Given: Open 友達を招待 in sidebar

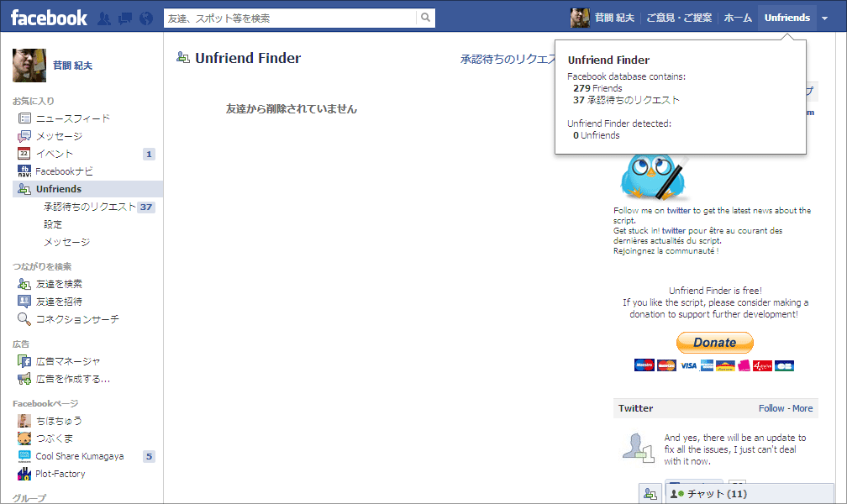Looking at the screenshot, I should (59, 302).
